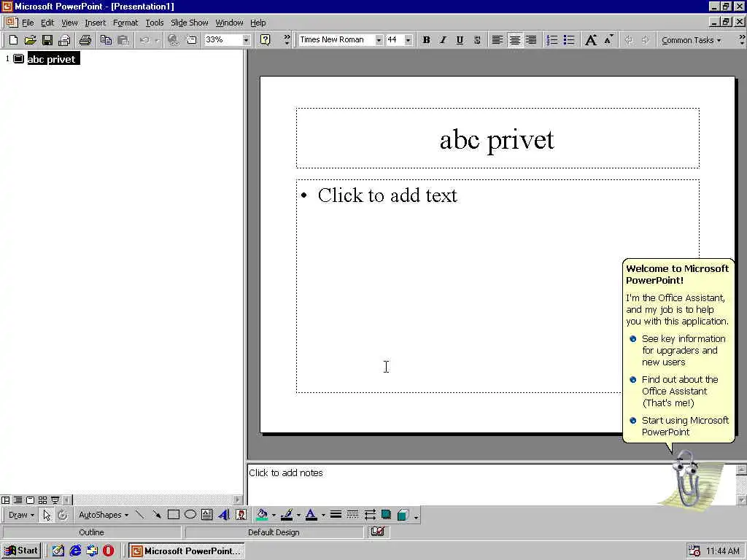Apply the Fill Color paint bucket
The image size is (747, 560).
coord(262,515)
